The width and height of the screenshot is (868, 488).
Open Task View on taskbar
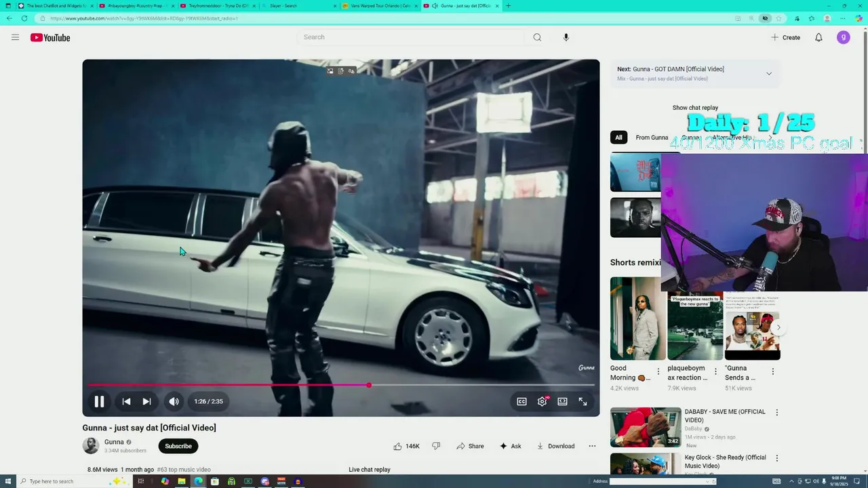click(141, 481)
